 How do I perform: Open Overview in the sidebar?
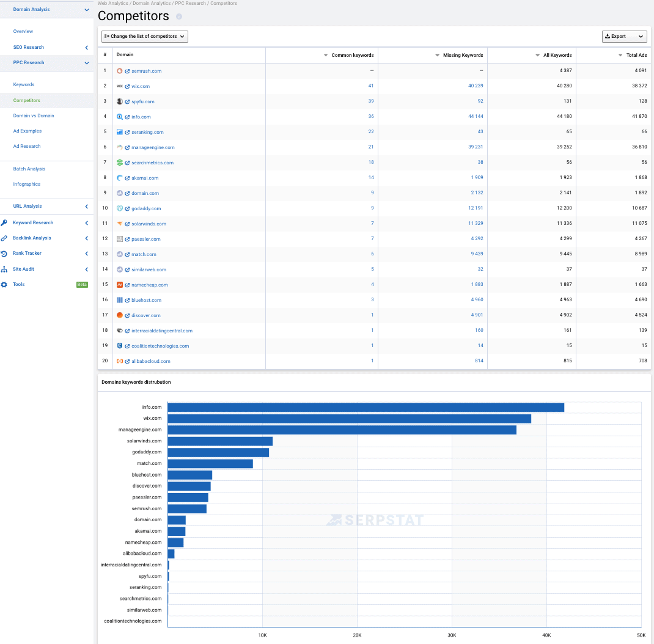coord(23,31)
